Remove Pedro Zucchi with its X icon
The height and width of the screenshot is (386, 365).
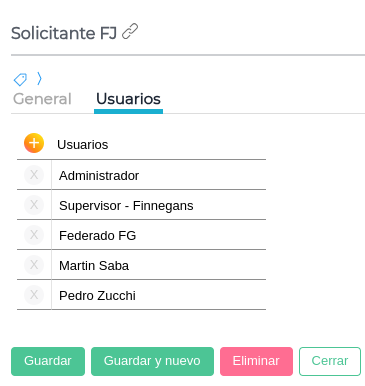[x=34, y=295]
